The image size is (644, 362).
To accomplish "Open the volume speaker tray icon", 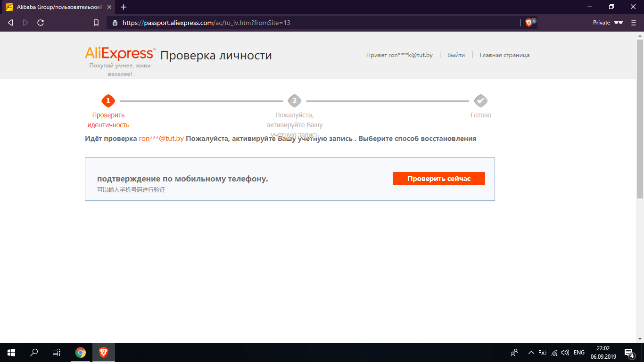I will (565, 353).
